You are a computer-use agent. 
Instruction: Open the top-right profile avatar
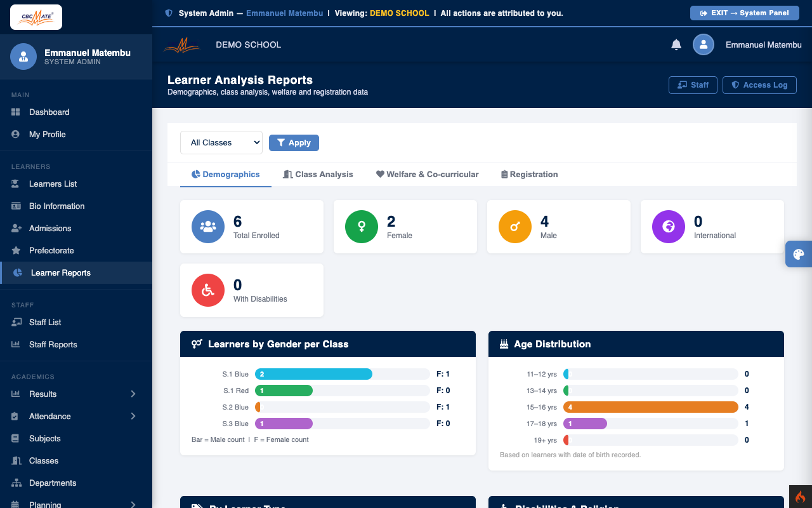click(x=704, y=44)
